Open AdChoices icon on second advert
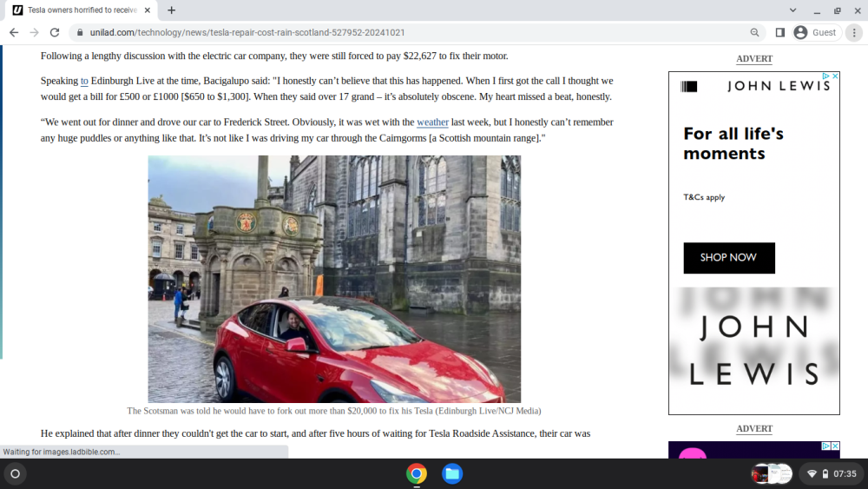The width and height of the screenshot is (868, 489). coord(826,446)
